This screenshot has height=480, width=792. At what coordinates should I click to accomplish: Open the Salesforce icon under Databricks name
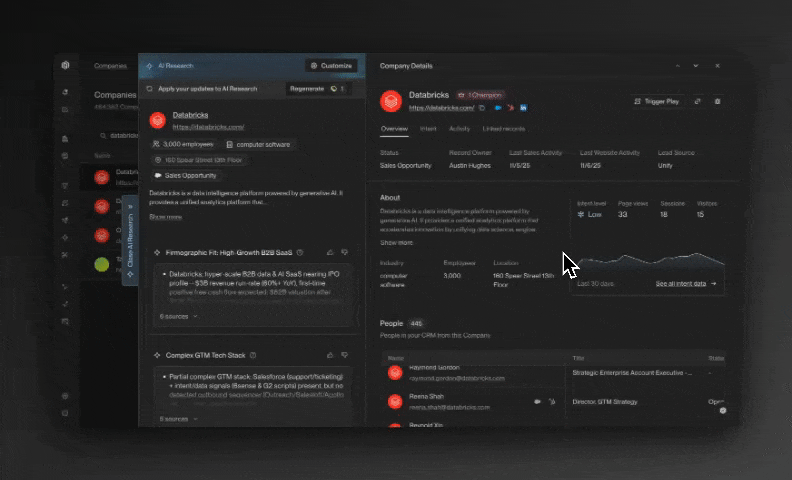click(498, 108)
